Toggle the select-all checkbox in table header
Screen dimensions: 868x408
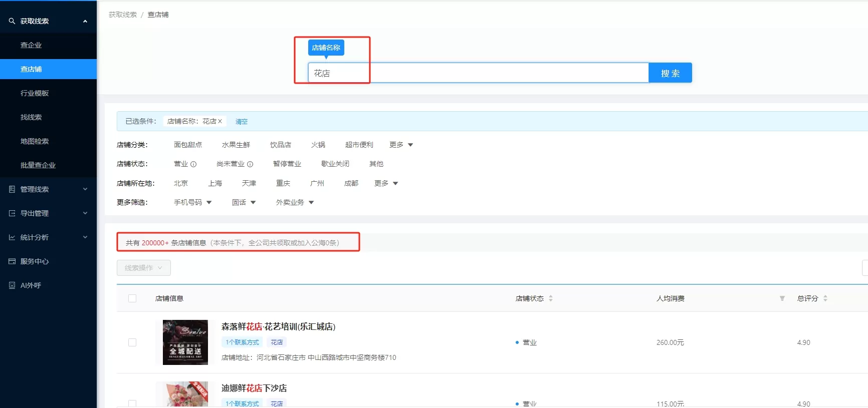coord(132,298)
